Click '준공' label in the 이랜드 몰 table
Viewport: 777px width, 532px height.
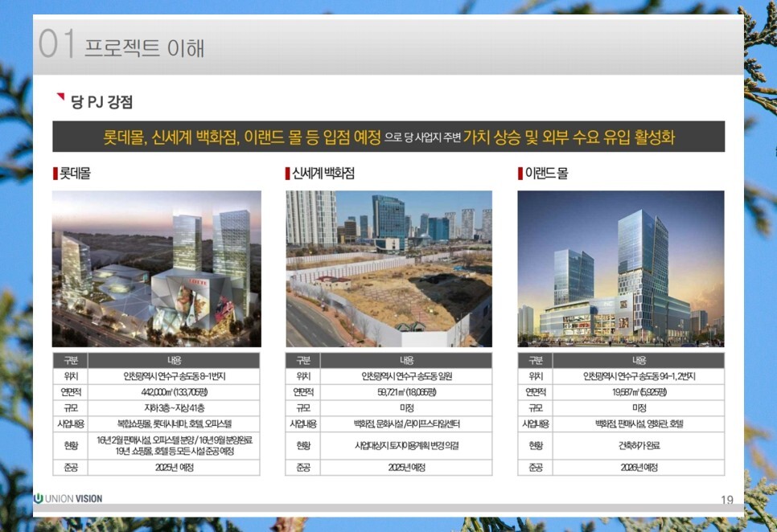coord(535,468)
